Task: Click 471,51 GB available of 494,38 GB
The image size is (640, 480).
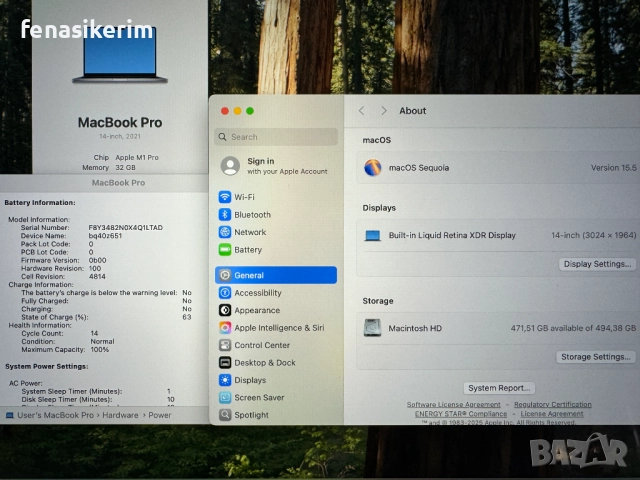Action: pos(573,328)
